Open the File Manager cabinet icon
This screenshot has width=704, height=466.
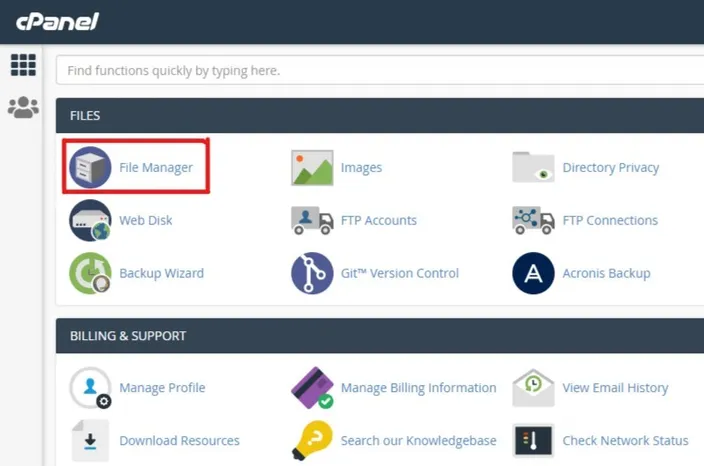click(90, 167)
